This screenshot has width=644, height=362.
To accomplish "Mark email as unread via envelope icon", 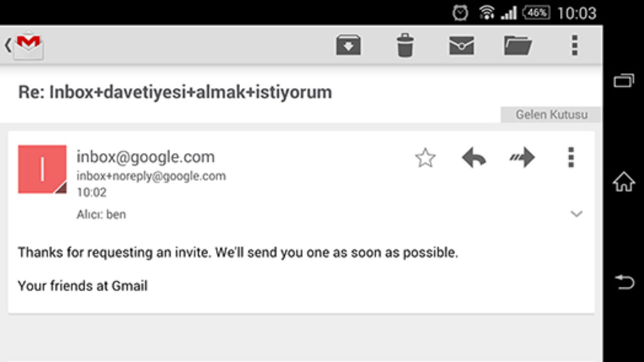I will point(461,46).
